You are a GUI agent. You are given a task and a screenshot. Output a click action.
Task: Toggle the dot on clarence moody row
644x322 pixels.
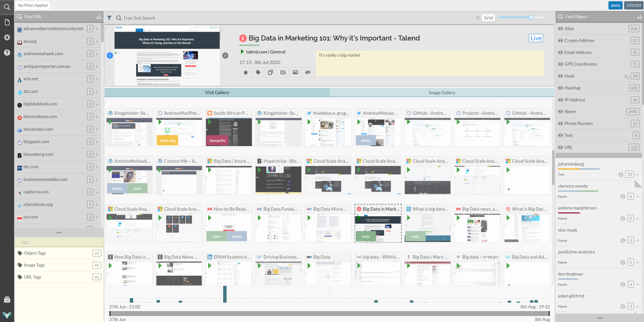(638, 196)
